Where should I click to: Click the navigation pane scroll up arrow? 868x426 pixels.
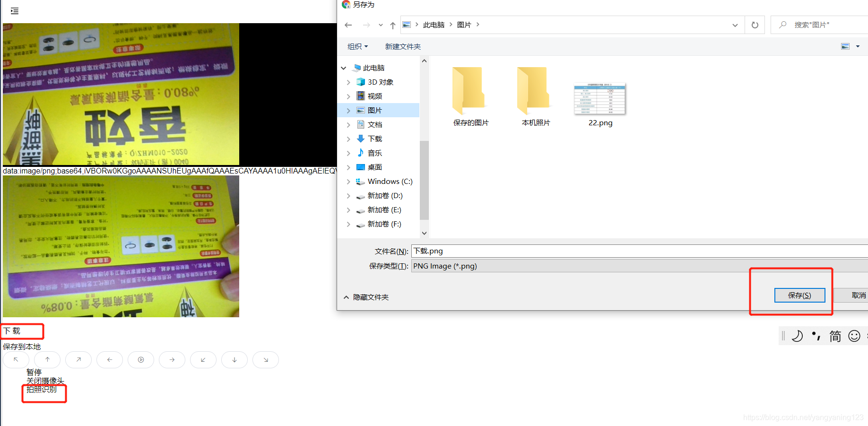click(x=424, y=61)
